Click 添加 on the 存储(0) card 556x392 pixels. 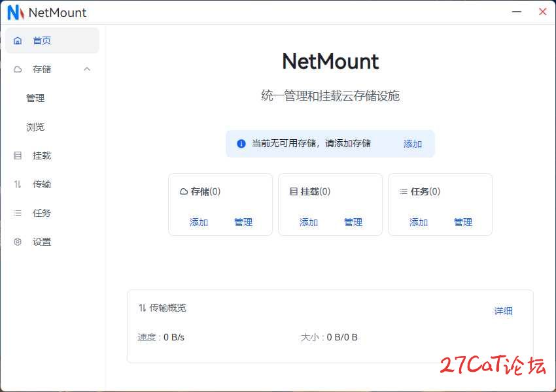(199, 222)
